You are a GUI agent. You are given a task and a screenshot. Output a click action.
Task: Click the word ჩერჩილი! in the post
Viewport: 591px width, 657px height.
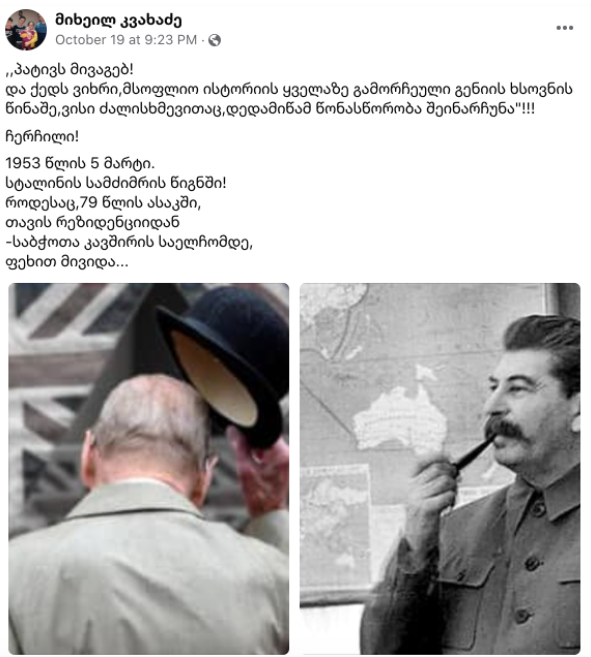(42, 136)
